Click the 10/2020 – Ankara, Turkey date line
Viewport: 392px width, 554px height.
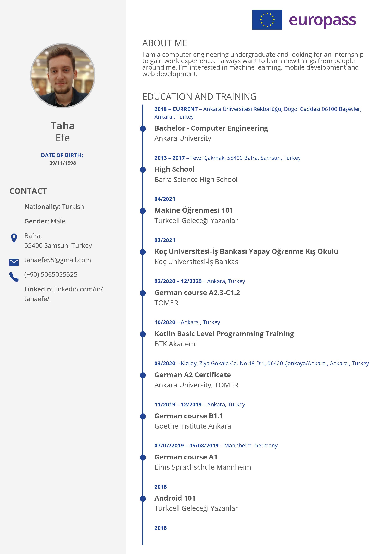pyautogui.click(x=187, y=322)
